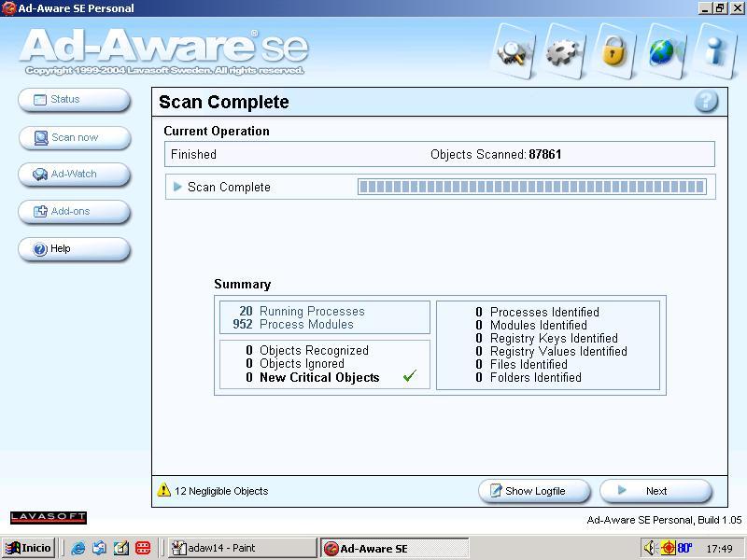Viewport: 747px width, 560px height.
Task: Click '0 Modules Identified' text
Action: point(531,325)
